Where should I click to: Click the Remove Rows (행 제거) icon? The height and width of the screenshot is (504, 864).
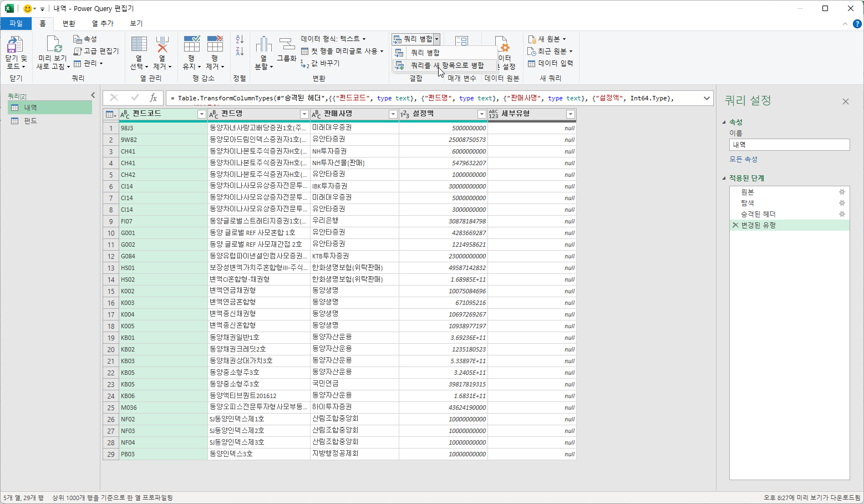pyautogui.click(x=215, y=44)
